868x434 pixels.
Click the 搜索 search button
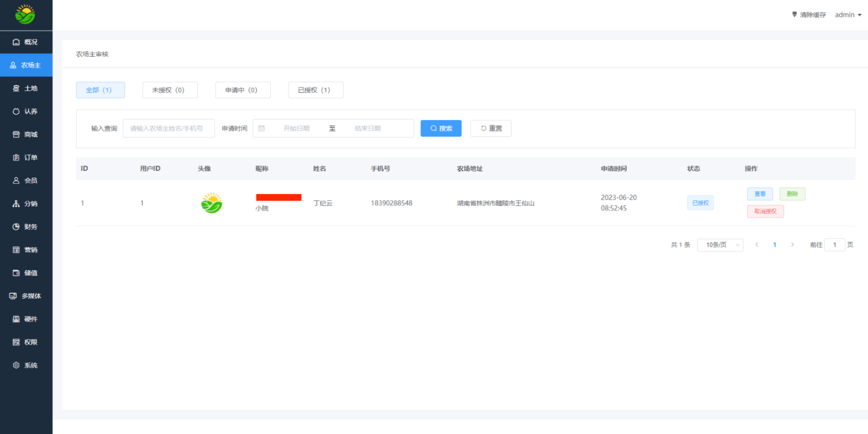(x=440, y=128)
